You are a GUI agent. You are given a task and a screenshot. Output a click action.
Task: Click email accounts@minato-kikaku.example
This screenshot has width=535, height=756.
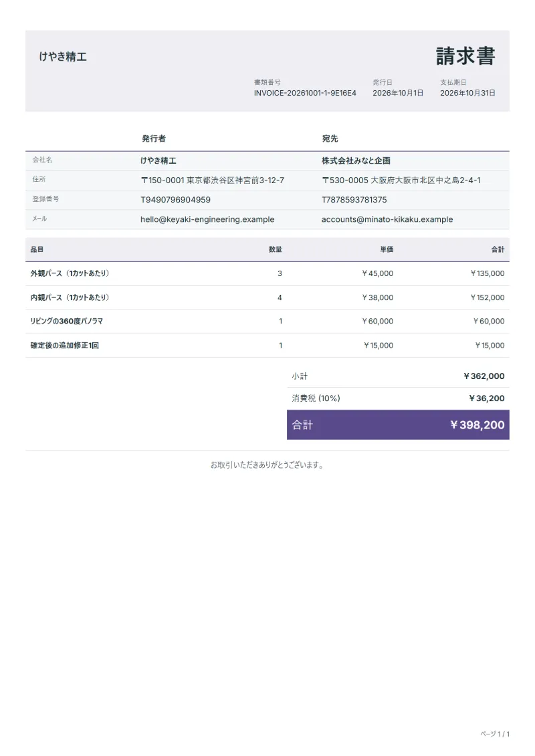(x=387, y=219)
